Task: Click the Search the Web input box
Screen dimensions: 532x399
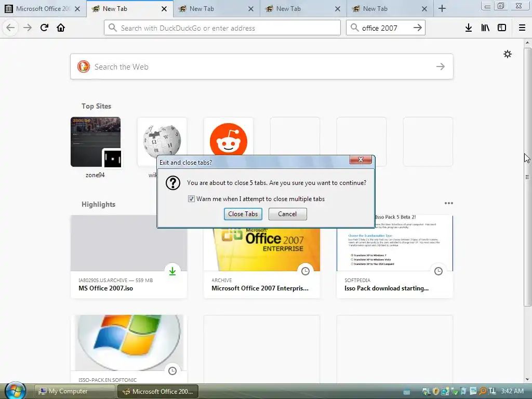Action: tap(262, 66)
